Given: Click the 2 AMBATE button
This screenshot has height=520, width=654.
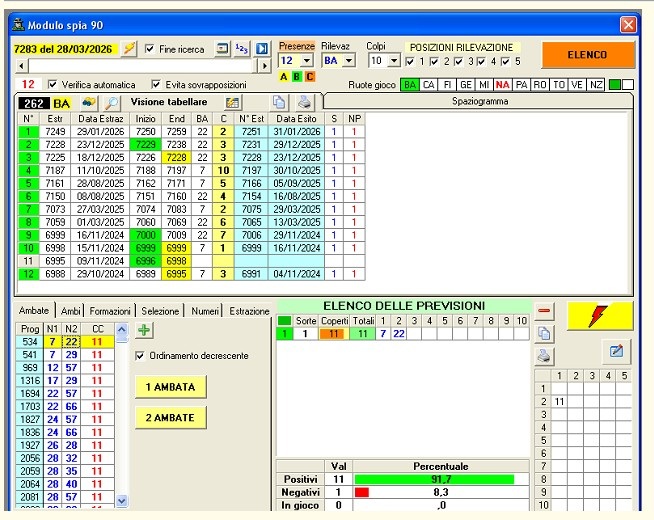Looking at the screenshot, I should coord(170,417).
